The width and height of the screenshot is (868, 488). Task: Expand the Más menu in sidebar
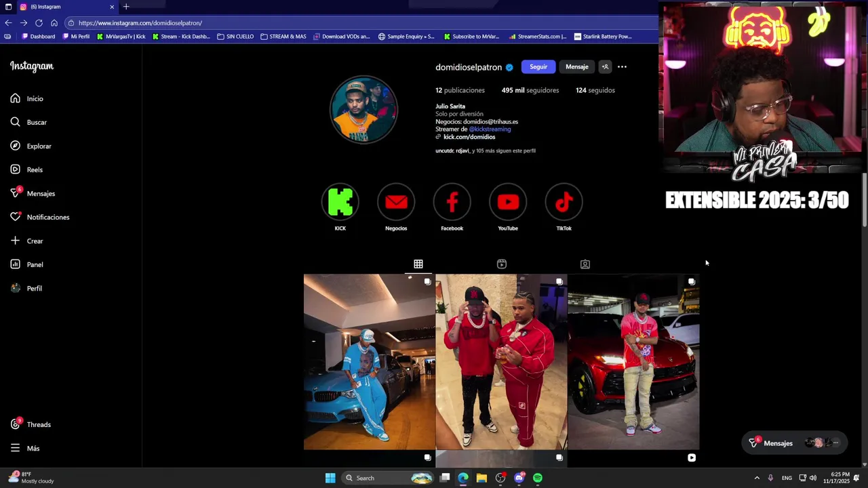(25, 449)
